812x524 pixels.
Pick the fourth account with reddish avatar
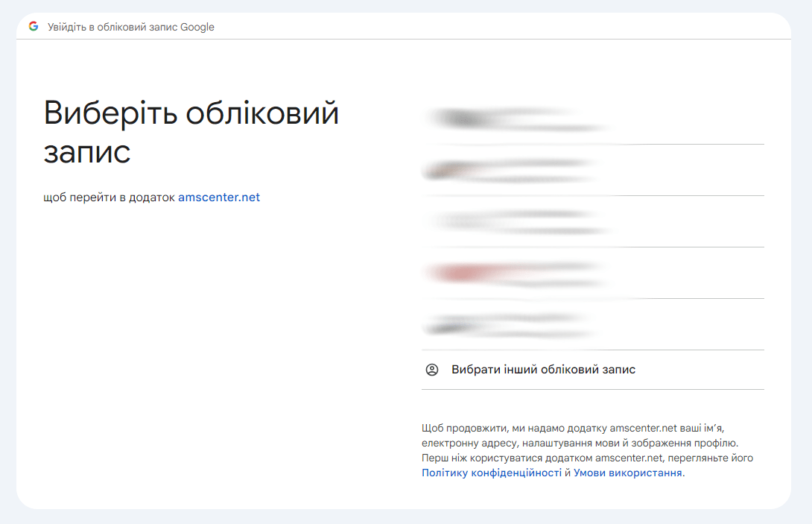[x=592, y=273]
